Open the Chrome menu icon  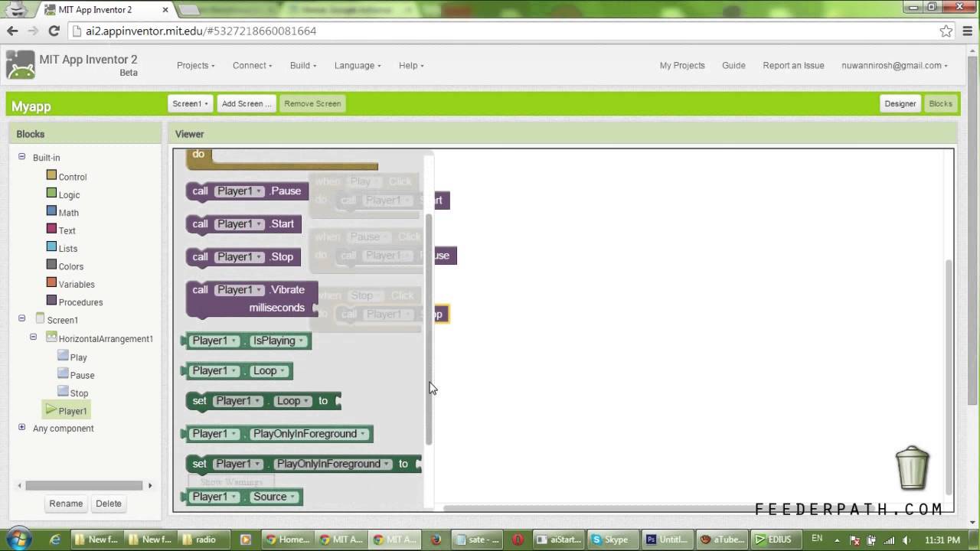click(x=967, y=31)
